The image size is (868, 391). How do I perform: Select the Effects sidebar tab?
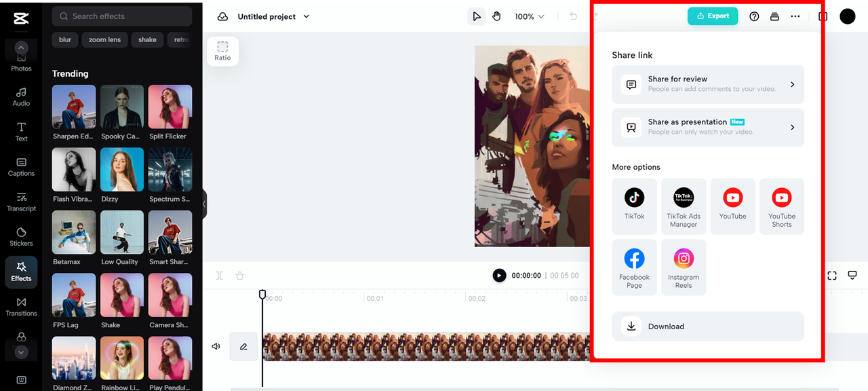[21, 272]
